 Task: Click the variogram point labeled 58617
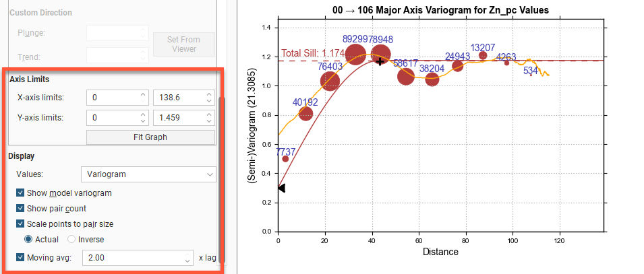click(405, 76)
